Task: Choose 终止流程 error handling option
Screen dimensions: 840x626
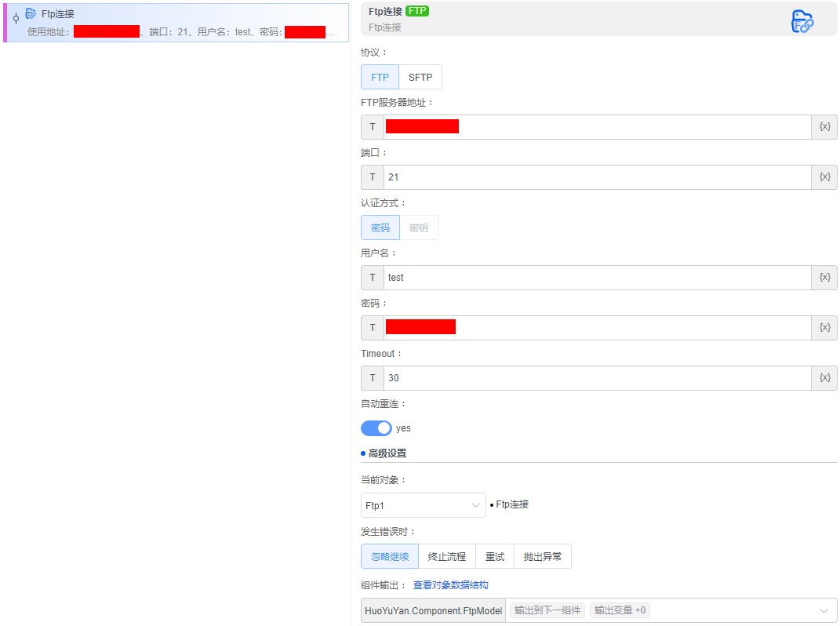Action: [x=447, y=556]
